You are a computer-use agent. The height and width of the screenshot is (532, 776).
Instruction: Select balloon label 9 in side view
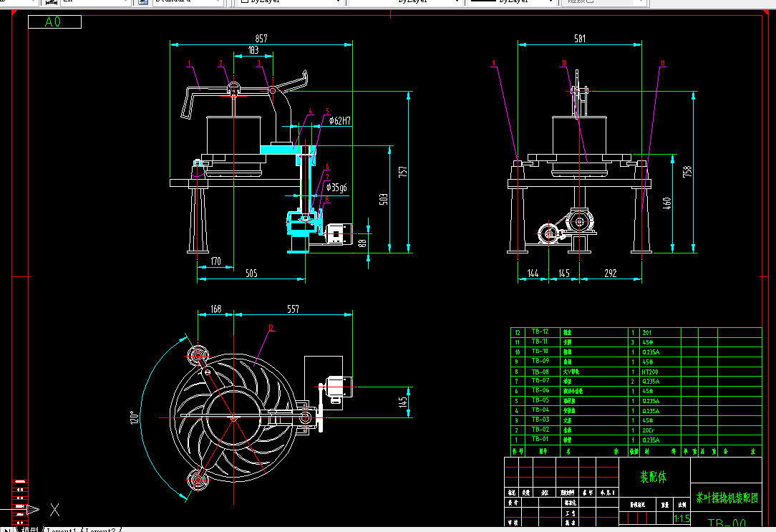493,63
